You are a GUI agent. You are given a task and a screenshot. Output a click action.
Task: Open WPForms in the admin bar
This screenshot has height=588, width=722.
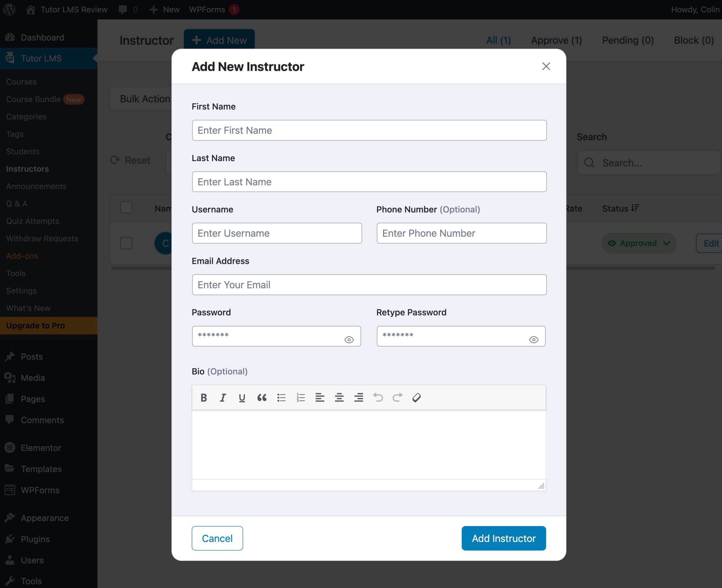coord(214,10)
